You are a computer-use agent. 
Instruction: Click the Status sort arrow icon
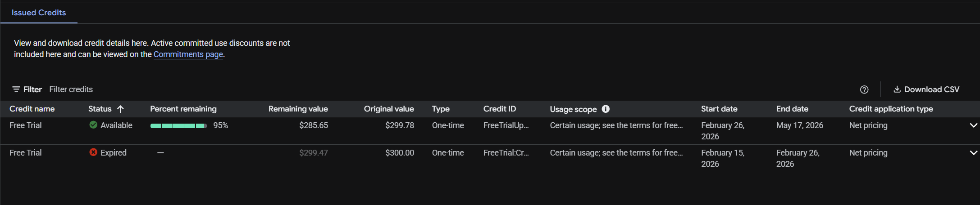(x=120, y=109)
